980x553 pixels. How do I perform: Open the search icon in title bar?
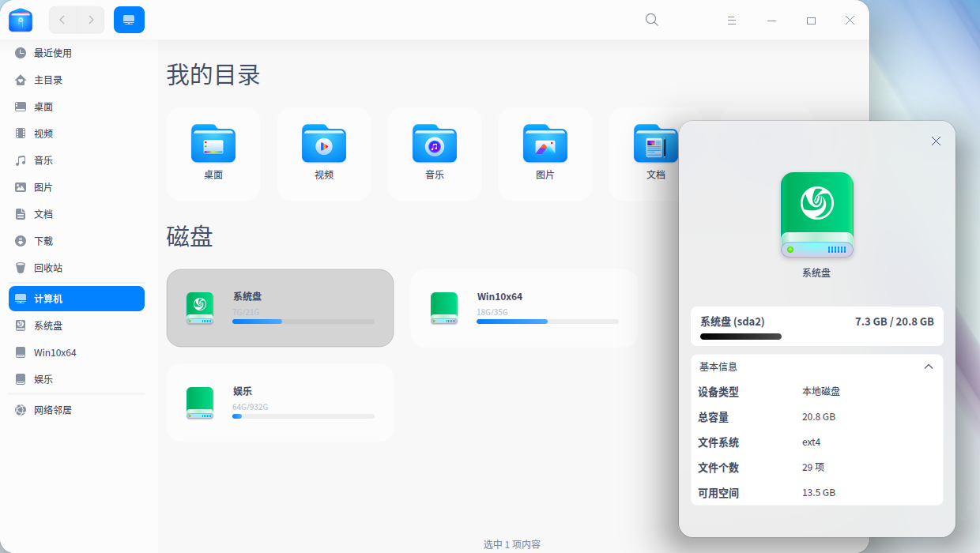pos(652,20)
